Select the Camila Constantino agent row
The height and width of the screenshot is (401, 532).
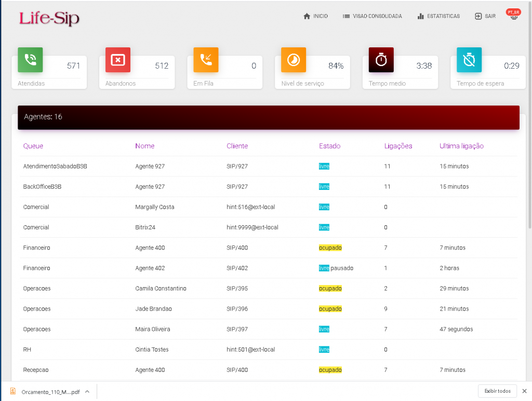[161, 289]
